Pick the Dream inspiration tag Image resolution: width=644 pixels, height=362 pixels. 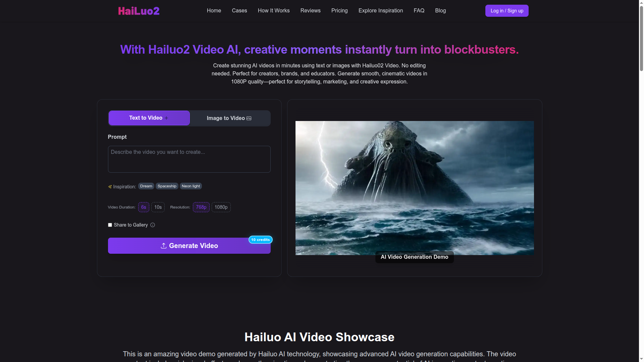(x=146, y=186)
